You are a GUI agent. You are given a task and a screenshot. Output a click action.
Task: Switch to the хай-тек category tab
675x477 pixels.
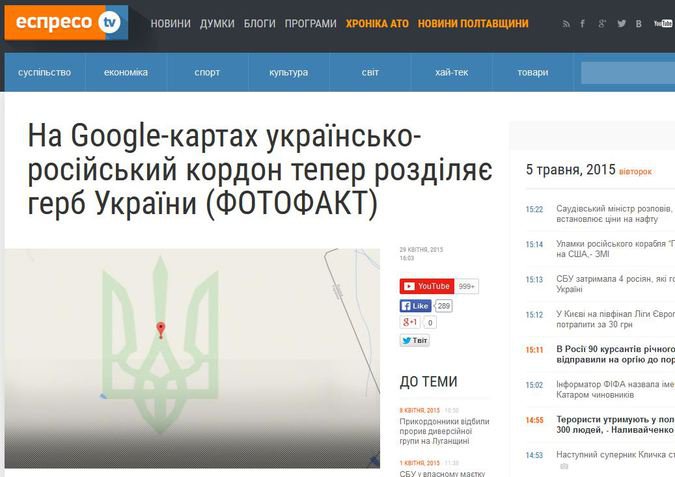451,72
